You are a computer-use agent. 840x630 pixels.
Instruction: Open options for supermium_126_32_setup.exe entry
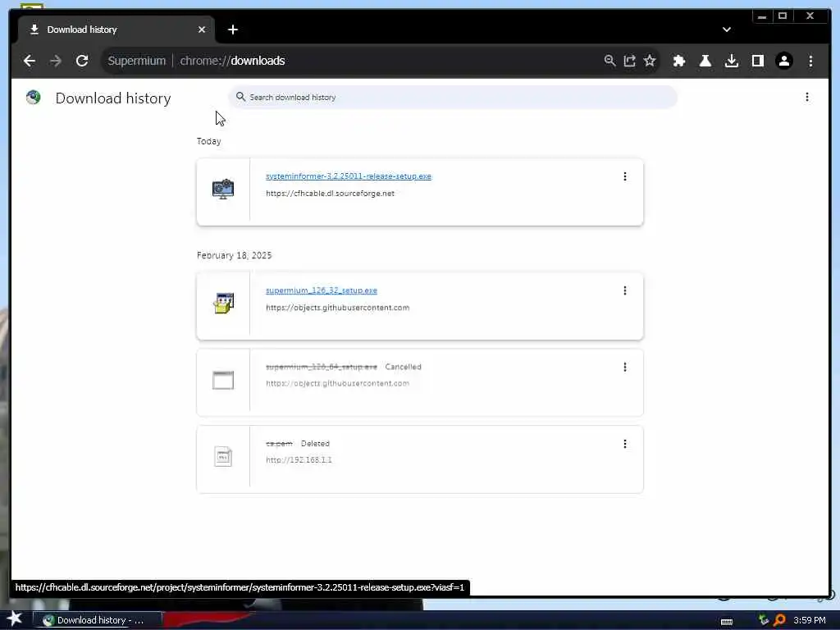(624, 290)
